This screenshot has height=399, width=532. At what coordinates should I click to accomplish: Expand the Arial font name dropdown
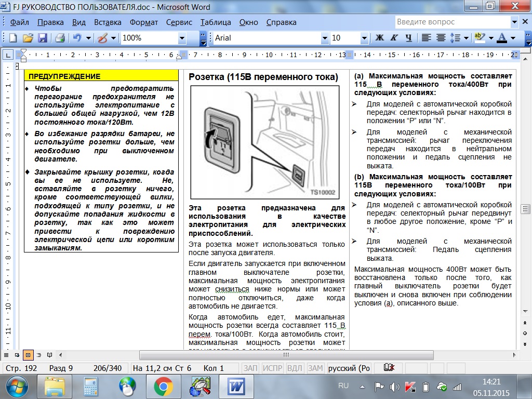[324, 38]
